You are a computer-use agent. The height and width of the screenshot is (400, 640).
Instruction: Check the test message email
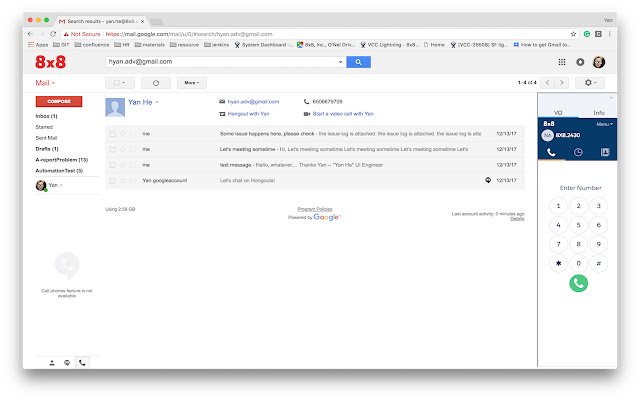112,165
